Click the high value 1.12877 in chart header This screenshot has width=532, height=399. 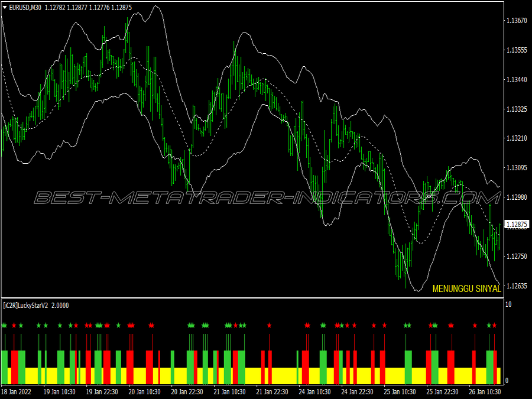[x=77, y=8]
